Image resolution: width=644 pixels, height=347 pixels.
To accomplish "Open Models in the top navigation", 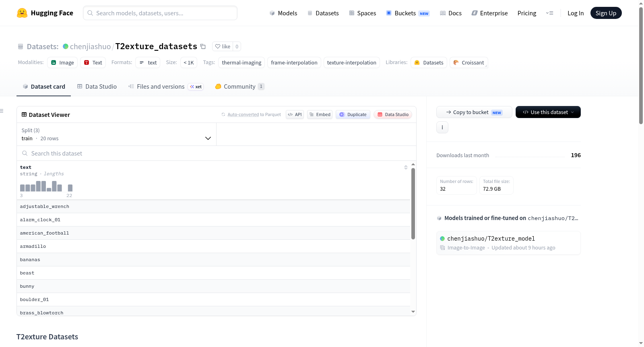I will click(x=283, y=13).
